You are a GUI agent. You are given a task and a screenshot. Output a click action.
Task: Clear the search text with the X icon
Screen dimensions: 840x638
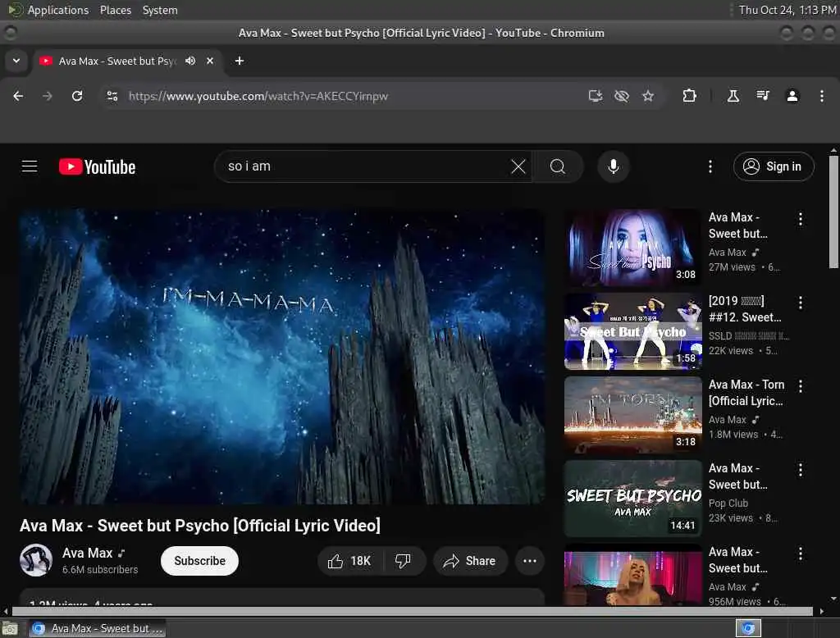click(518, 166)
